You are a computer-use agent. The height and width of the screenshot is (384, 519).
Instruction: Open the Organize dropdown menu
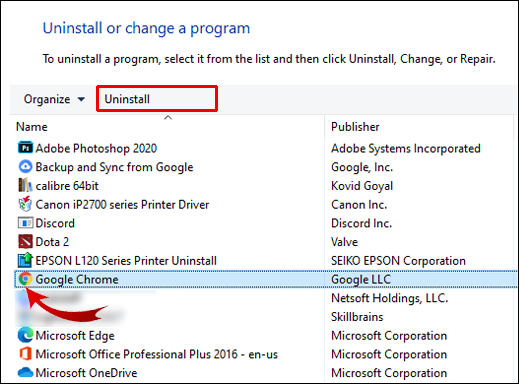[x=54, y=99]
